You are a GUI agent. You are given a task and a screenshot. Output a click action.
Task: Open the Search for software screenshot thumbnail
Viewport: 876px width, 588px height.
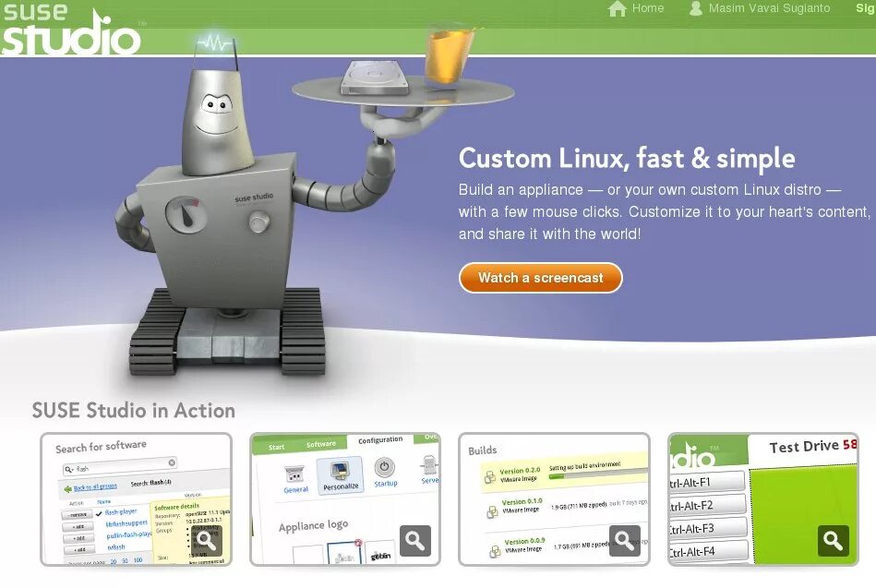point(136,499)
